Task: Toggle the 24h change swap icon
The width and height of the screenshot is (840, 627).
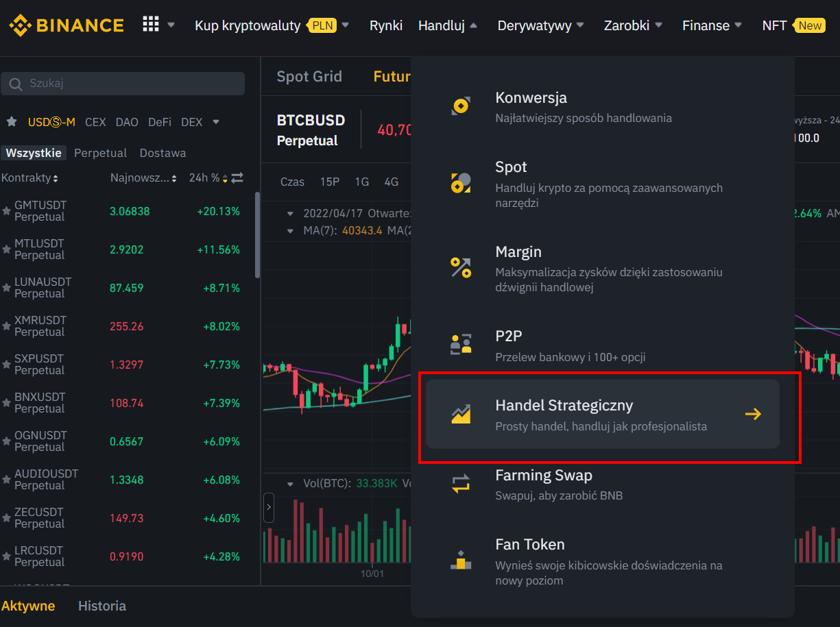Action: (x=237, y=178)
